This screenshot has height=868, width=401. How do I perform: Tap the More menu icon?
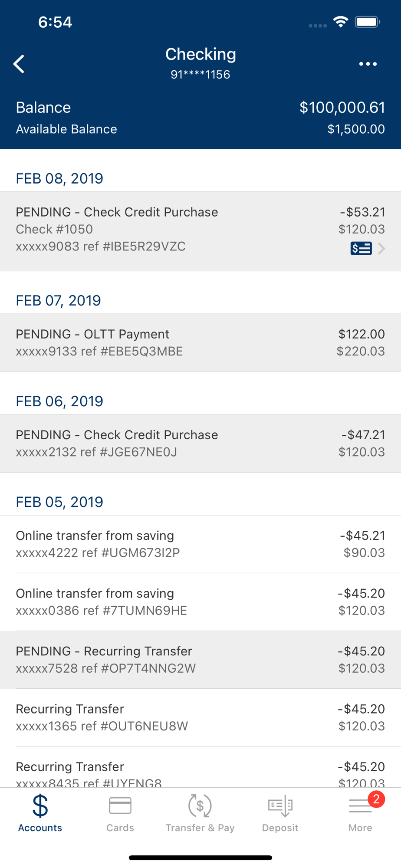359,807
